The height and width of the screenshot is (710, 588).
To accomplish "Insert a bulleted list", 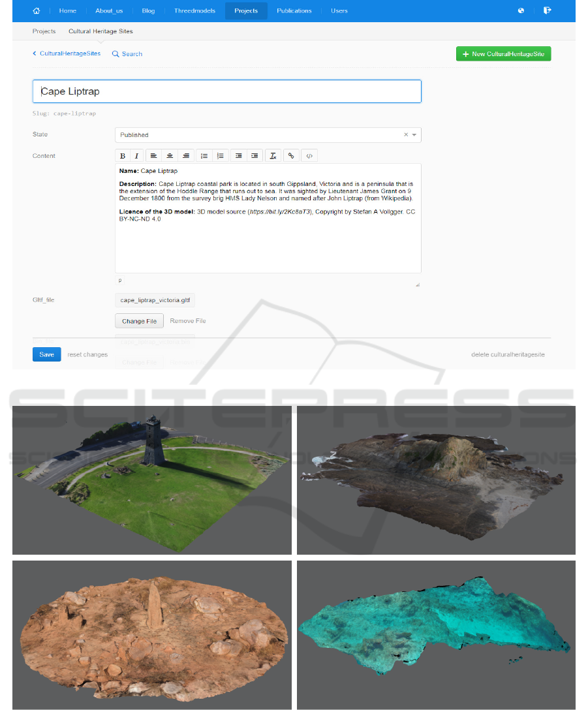I will pyautogui.click(x=204, y=155).
